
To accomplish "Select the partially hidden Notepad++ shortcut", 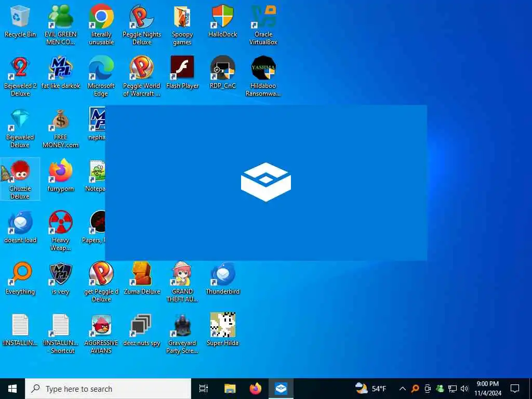I will coord(97,176).
